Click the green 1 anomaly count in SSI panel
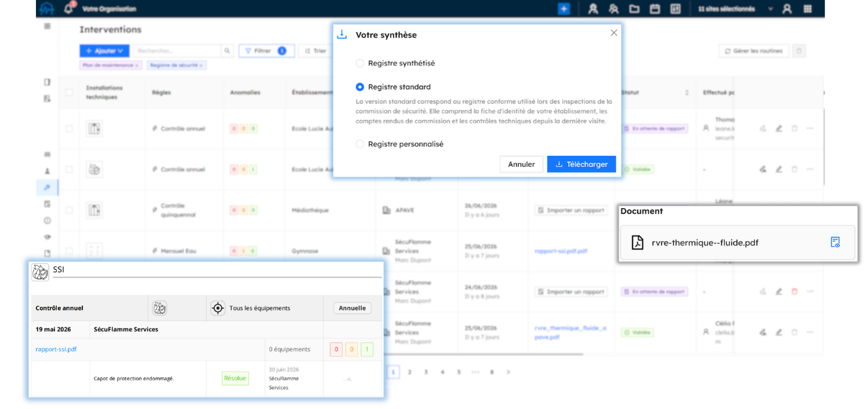868x409 pixels. point(367,349)
